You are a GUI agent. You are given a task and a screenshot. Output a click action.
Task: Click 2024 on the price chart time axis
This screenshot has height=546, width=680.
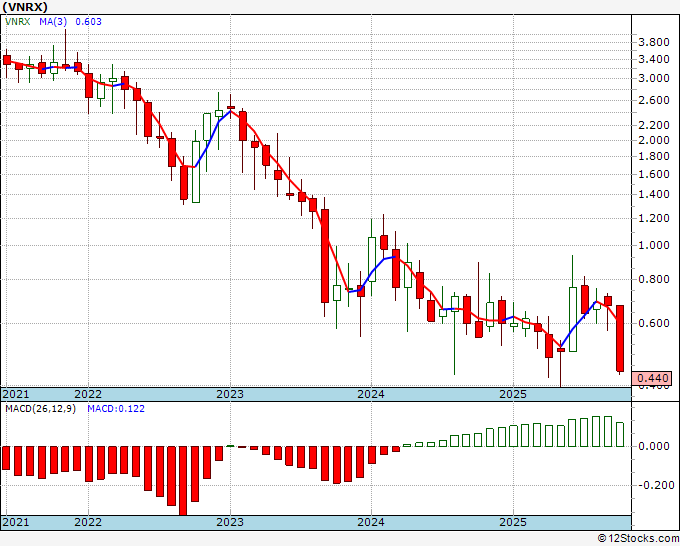click(x=371, y=394)
